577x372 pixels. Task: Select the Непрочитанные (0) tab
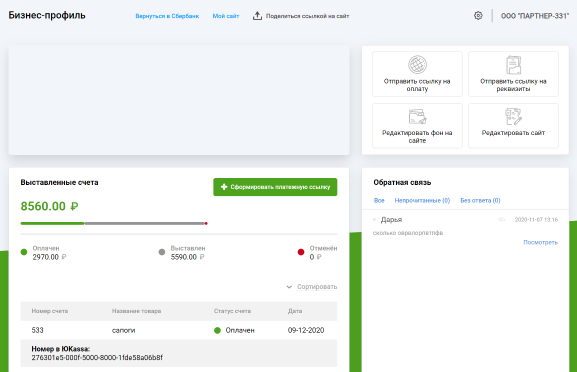(422, 201)
